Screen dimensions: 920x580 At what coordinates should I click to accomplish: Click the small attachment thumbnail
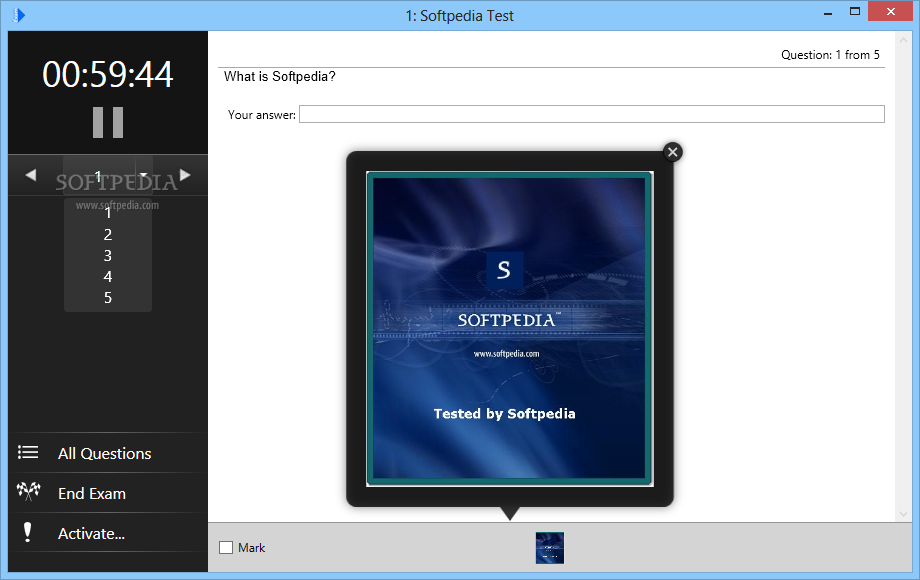550,548
